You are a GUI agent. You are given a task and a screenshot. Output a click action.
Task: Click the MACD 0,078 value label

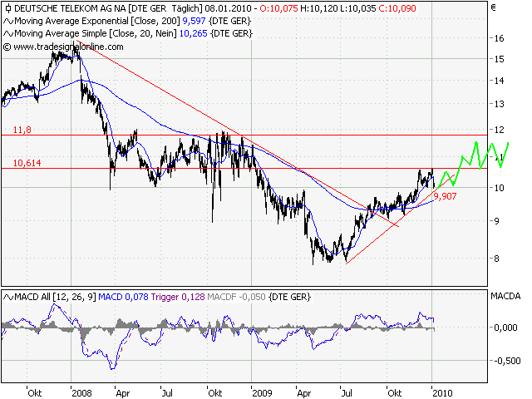click(123, 298)
